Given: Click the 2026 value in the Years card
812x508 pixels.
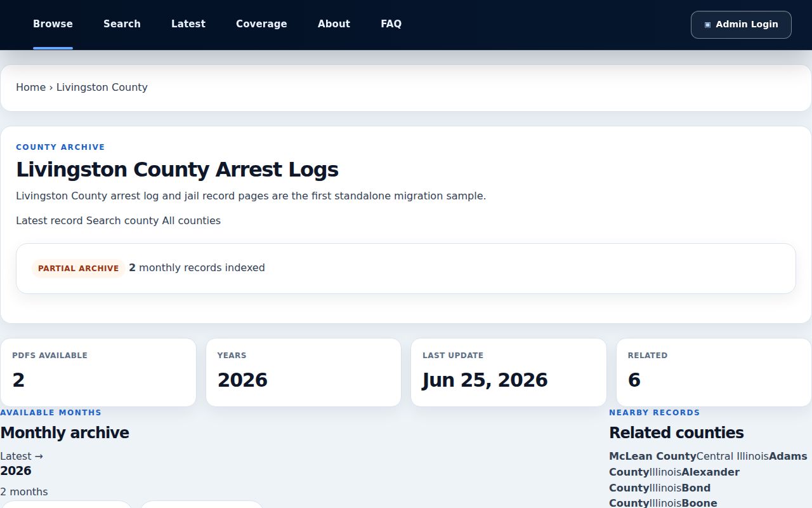Looking at the screenshot, I should click(x=242, y=380).
